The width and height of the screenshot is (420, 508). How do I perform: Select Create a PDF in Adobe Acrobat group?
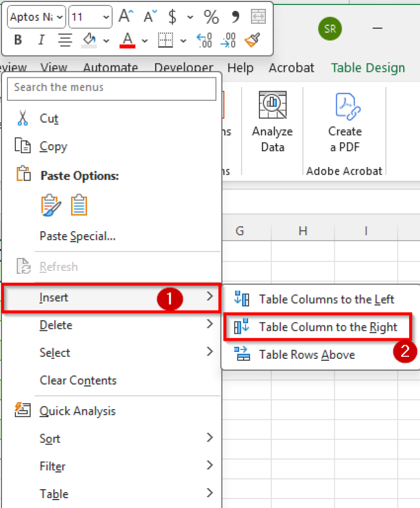pos(345,121)
